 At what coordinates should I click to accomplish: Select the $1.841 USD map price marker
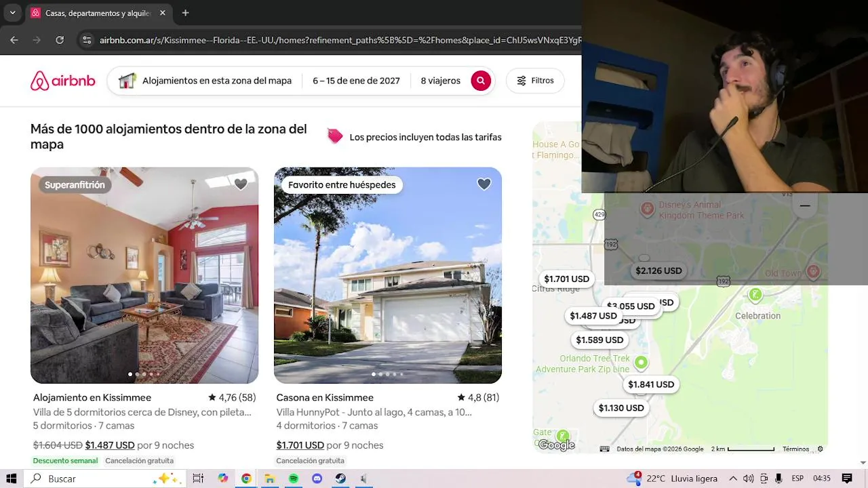tap(651, 384)
